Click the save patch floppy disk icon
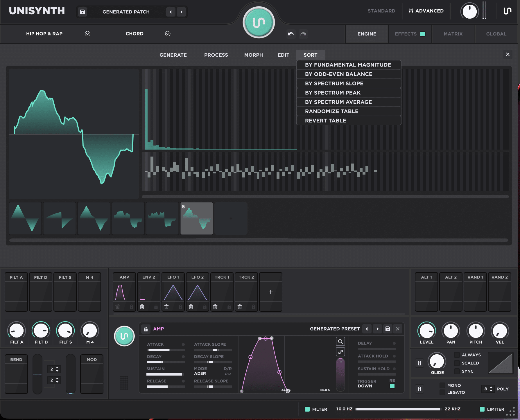The width and height of the screenshot is (520, 420). pyautogui.click(x=83, y=12)
